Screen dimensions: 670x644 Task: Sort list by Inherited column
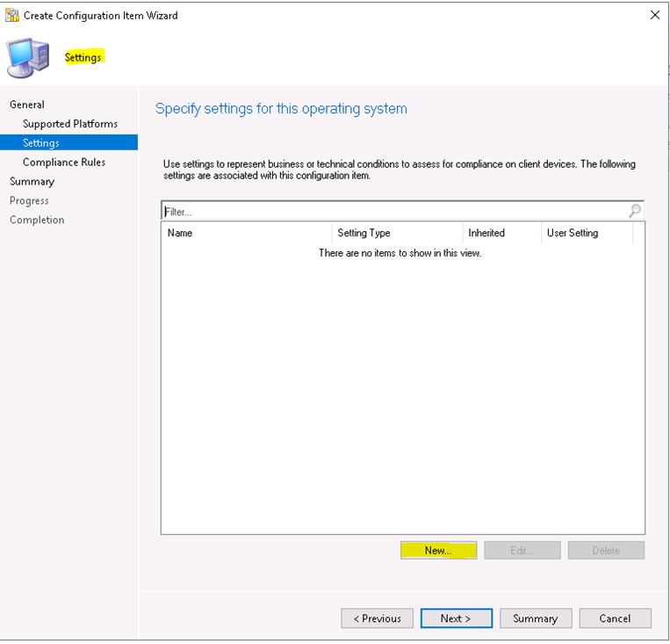pos(501,233)
